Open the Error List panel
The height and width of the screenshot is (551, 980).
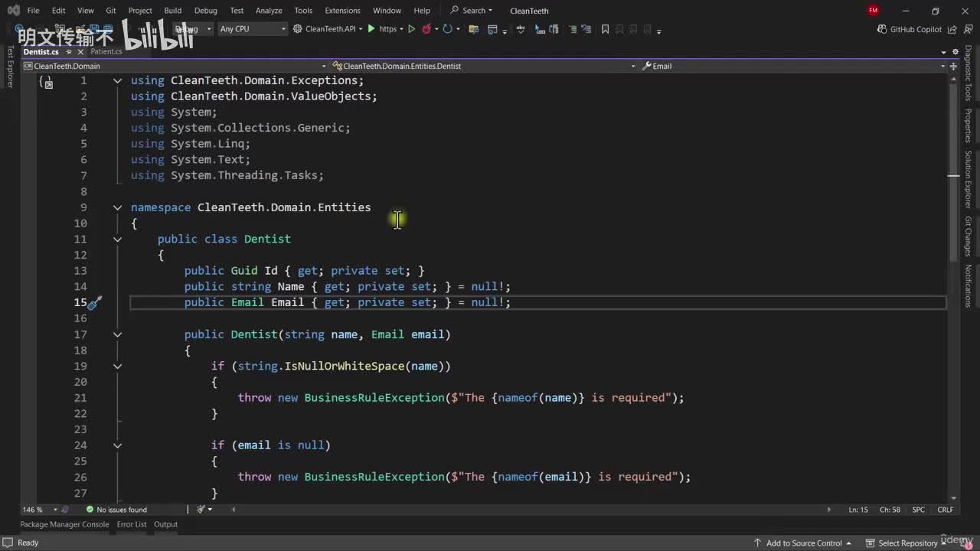131,524
